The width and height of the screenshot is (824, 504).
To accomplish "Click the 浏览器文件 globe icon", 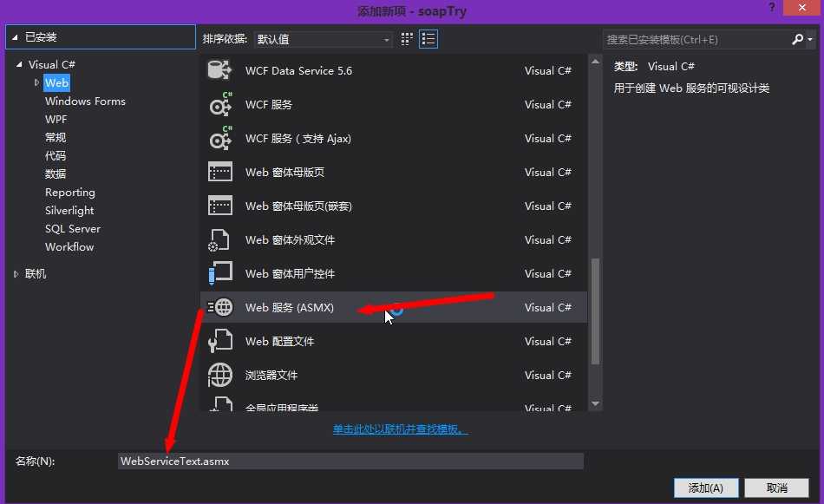I will pos(219,375).
